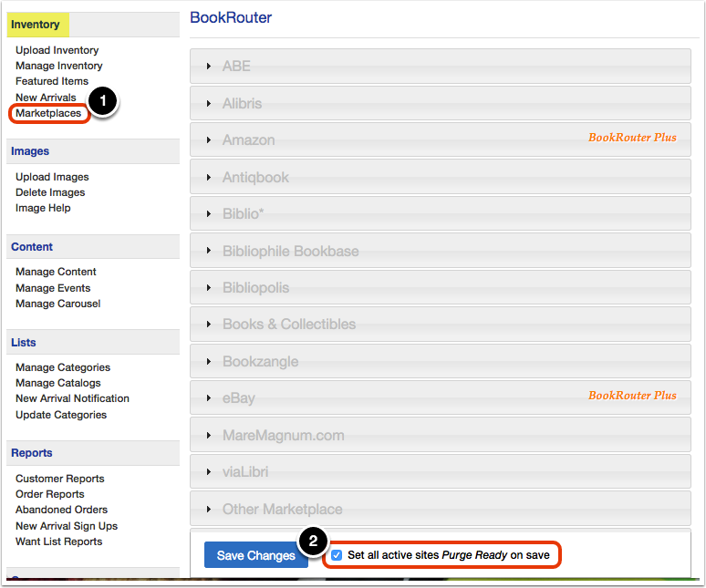Open Manage Carousel link
The image size is (706, 588).
[58, 304]
